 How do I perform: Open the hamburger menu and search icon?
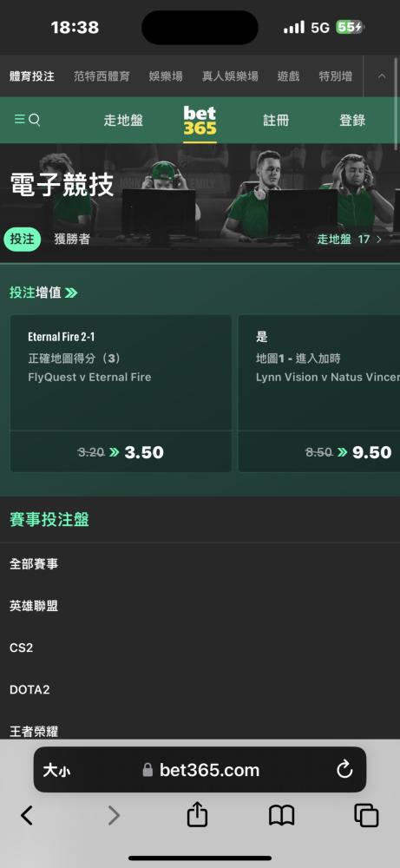click(x=27, y=120)
